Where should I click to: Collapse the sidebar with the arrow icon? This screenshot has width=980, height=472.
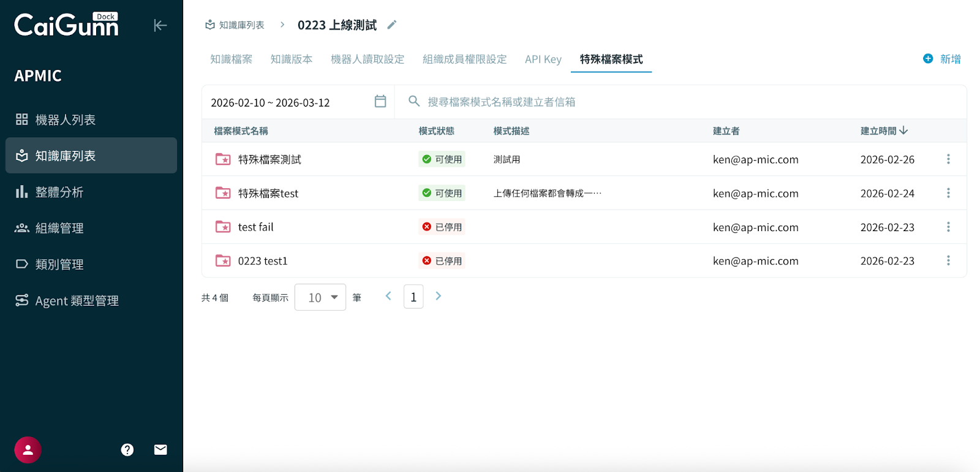tap(160, 25)
